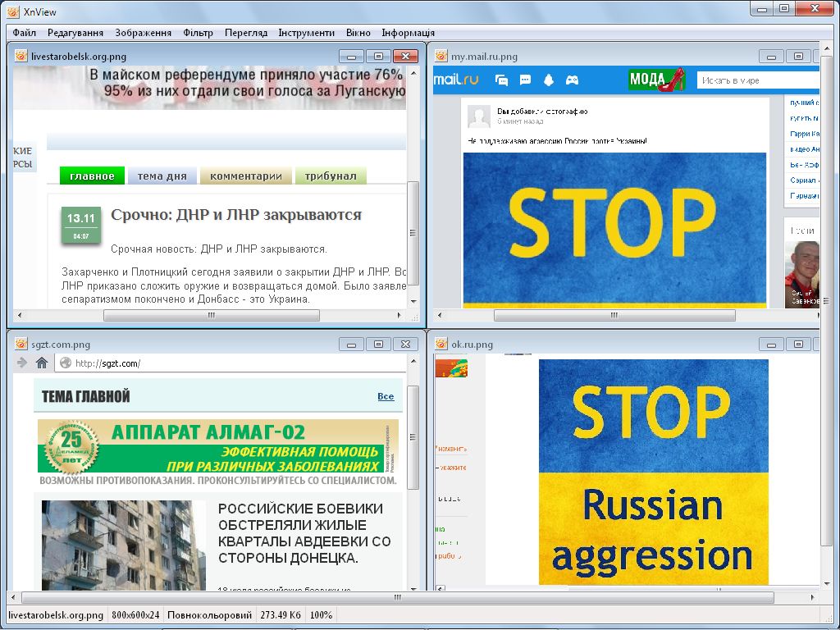Maximize the ok.ru.png window
Screen dimensions: 840x630
[798, 344]
